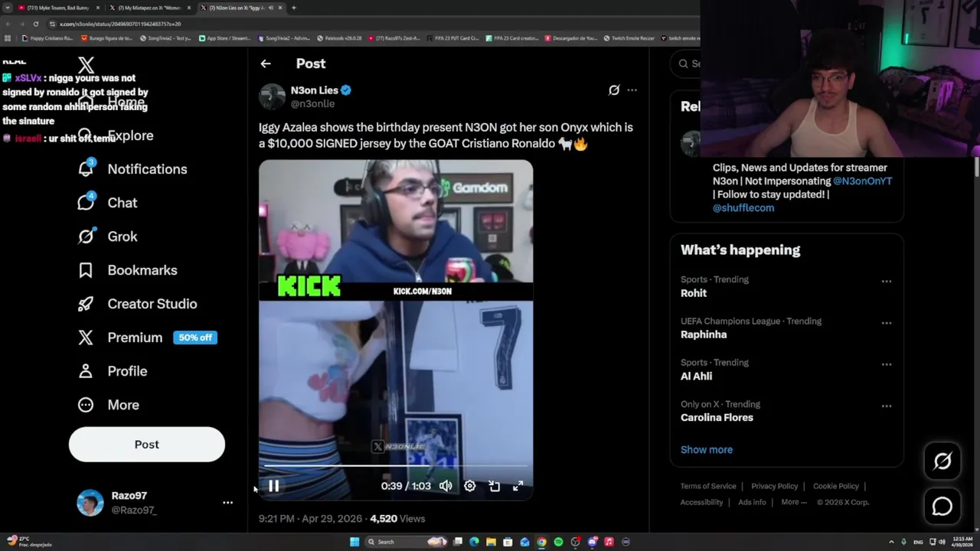Expand the video to fullscreen

click(x=518, y=486)
